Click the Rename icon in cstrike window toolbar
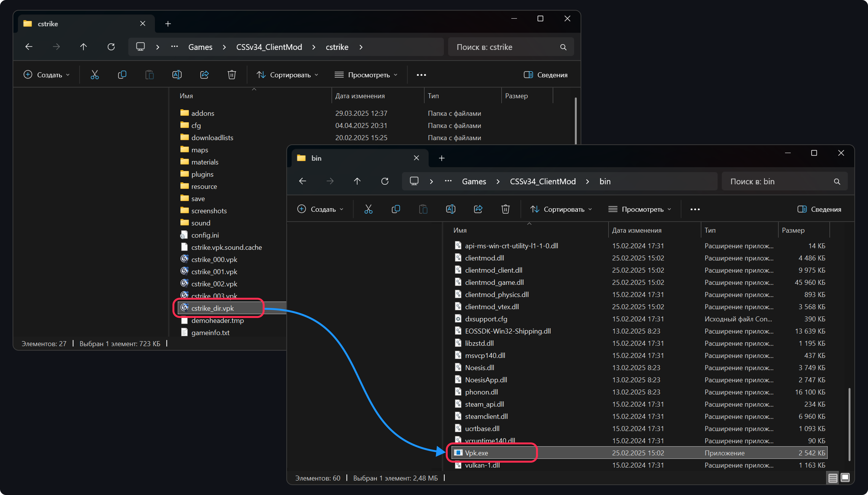868x495 pixels. (177, 75)
